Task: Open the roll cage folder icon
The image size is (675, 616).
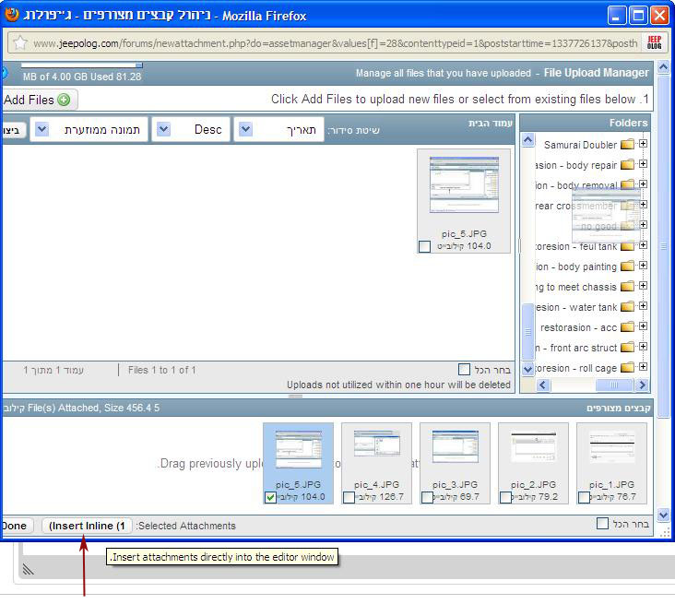Action: (627, 368)
